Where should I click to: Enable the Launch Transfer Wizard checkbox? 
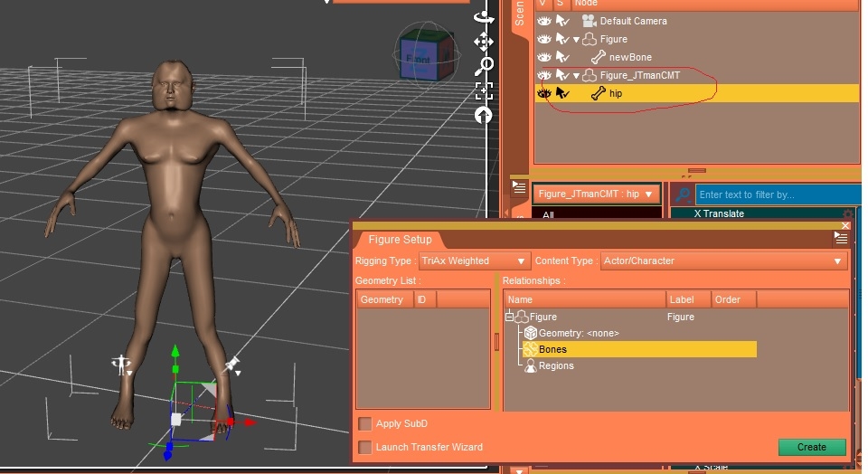(365, 447)
